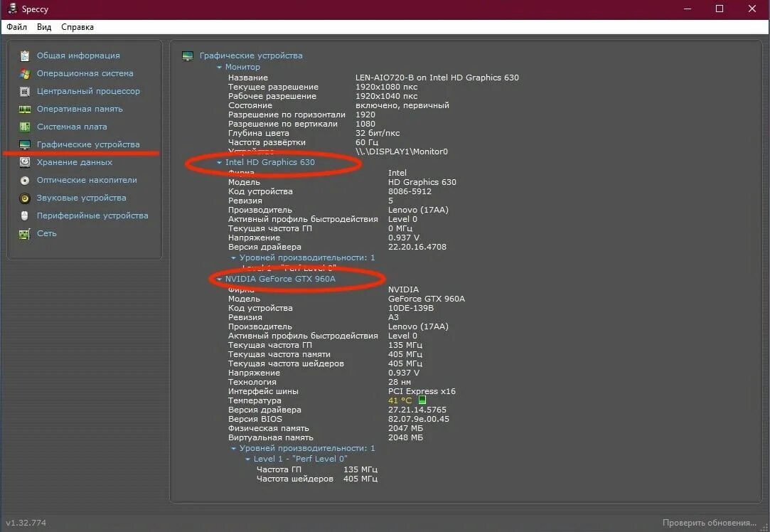Select value PCI Express x16

(422, 391)
